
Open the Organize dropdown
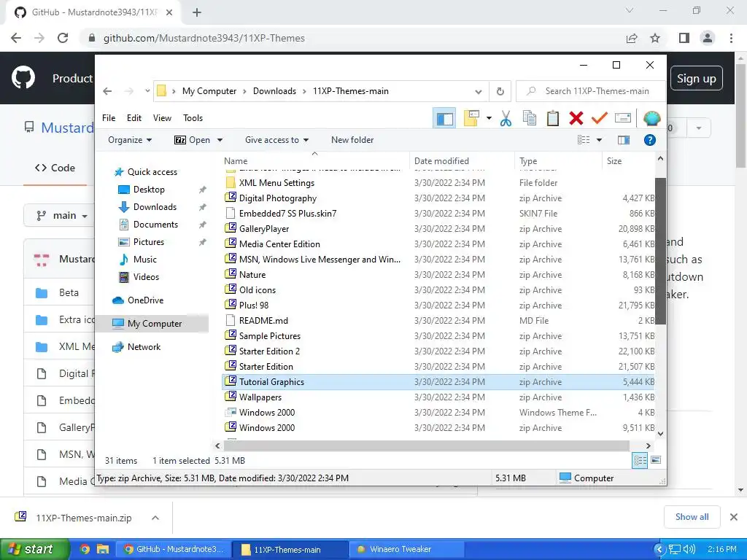tap(130, 140)
